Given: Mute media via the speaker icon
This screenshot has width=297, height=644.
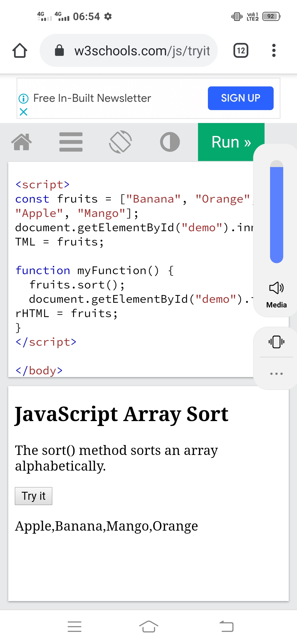Looking at the screenshot, I should pyautogui.click(x=276, y=288).
